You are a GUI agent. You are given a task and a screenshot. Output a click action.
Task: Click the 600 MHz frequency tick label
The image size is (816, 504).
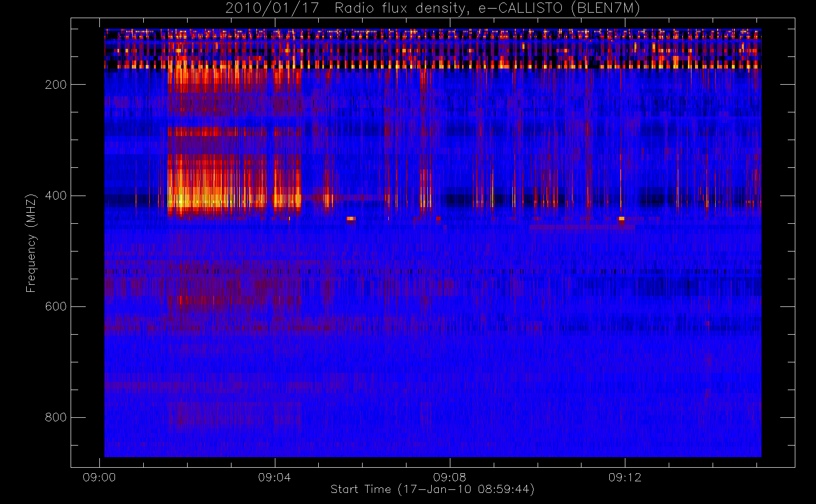point(55,306)
